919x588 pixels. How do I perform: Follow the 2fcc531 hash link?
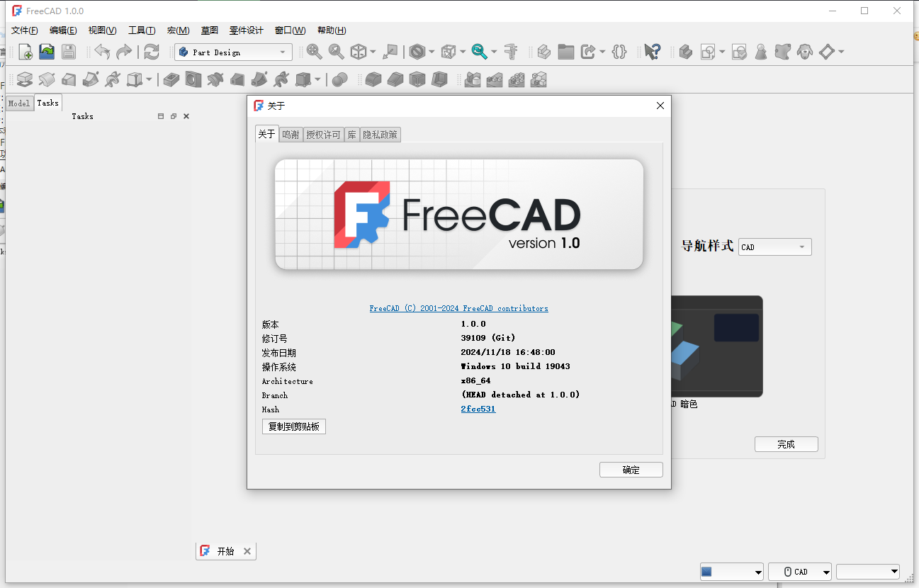coord(478,409)
